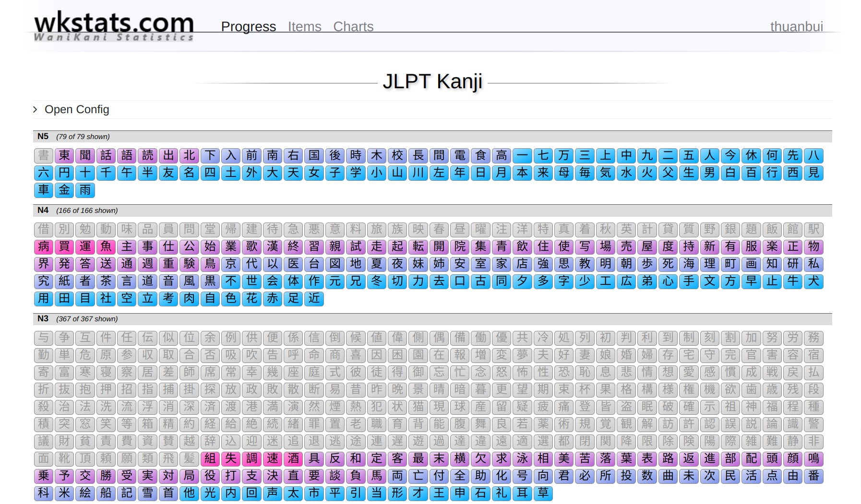Screen dimensions: 861x504
Task: Open the pink 病 kanji tile
Action: tap(44, 246)
